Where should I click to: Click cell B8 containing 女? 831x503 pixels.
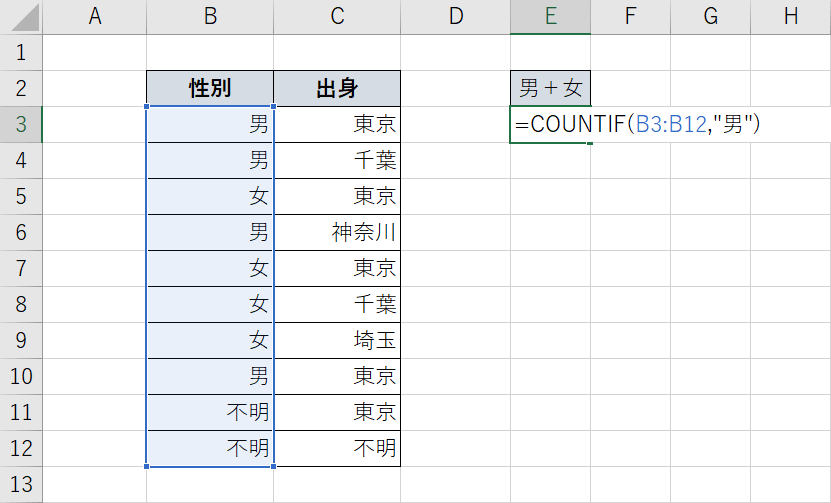point(210,305)
